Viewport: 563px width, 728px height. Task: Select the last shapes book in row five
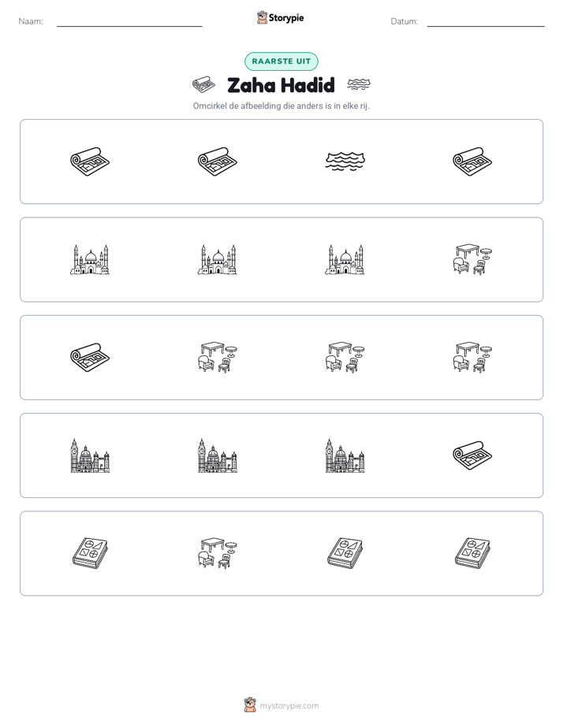coord(472,553)
